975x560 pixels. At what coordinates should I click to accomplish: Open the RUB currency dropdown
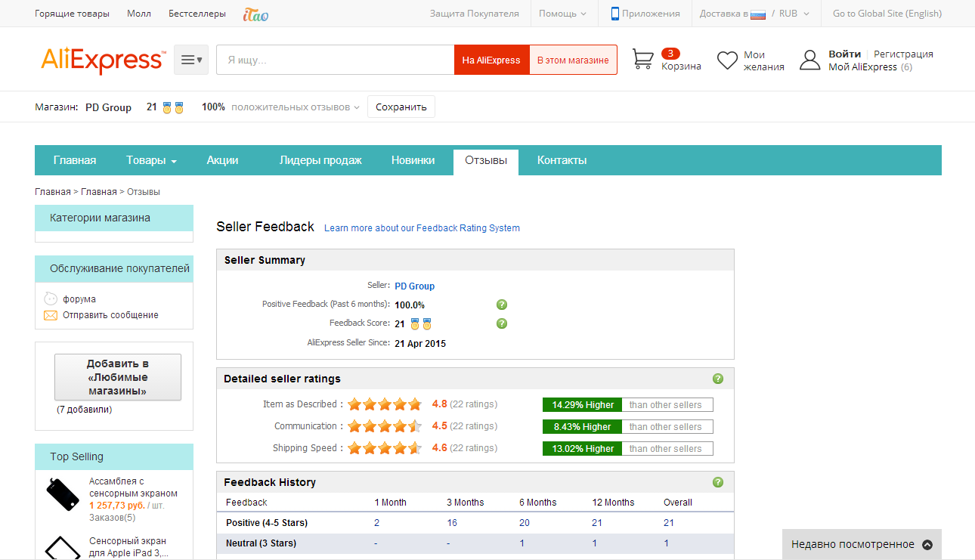[x=794, y=13]
